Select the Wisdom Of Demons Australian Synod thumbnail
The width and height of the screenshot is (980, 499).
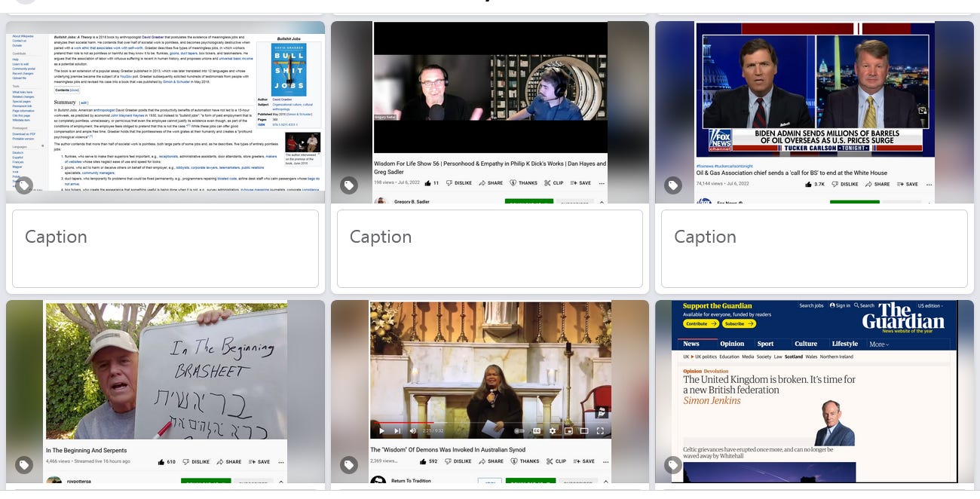pyautogui.click(x=490, y=391)
